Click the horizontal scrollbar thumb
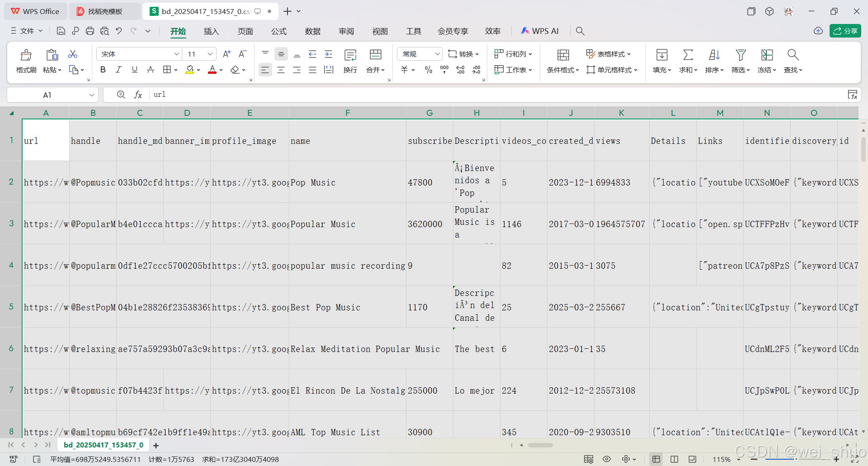 pyautogui.click(x=540, y=445)
